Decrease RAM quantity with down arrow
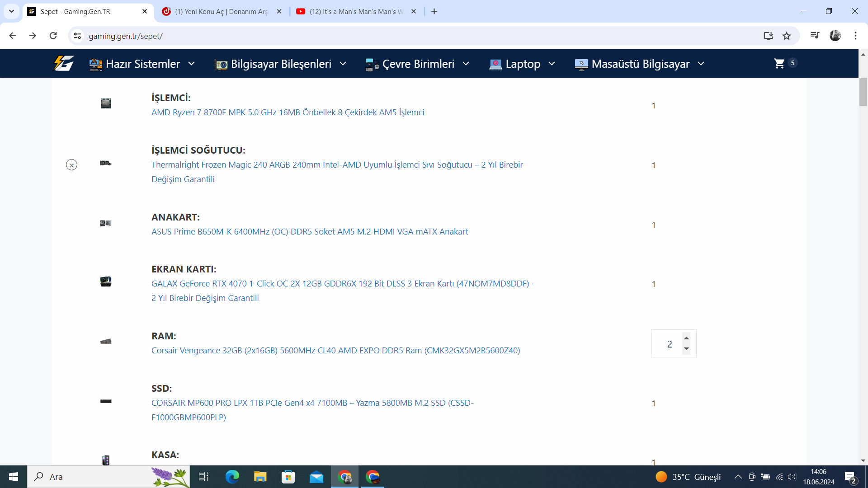This screenshot has width=868, height=488. [686, 349]
